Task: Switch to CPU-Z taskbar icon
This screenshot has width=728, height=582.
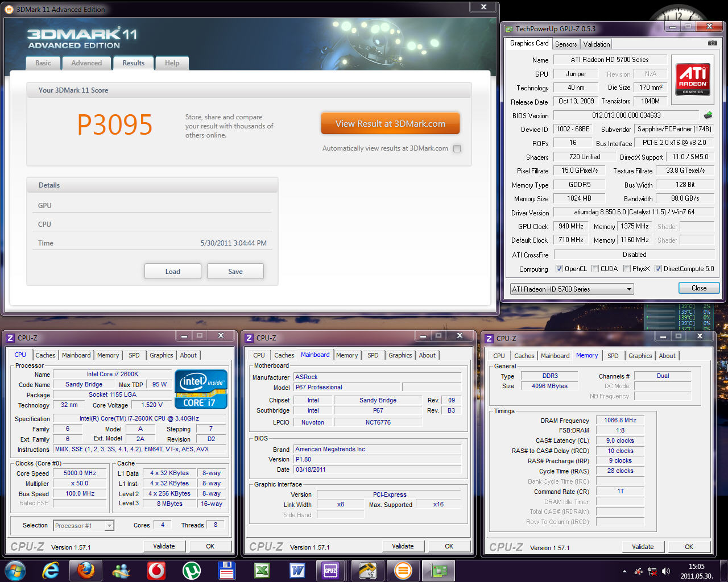Action: [x=330, y=571]
